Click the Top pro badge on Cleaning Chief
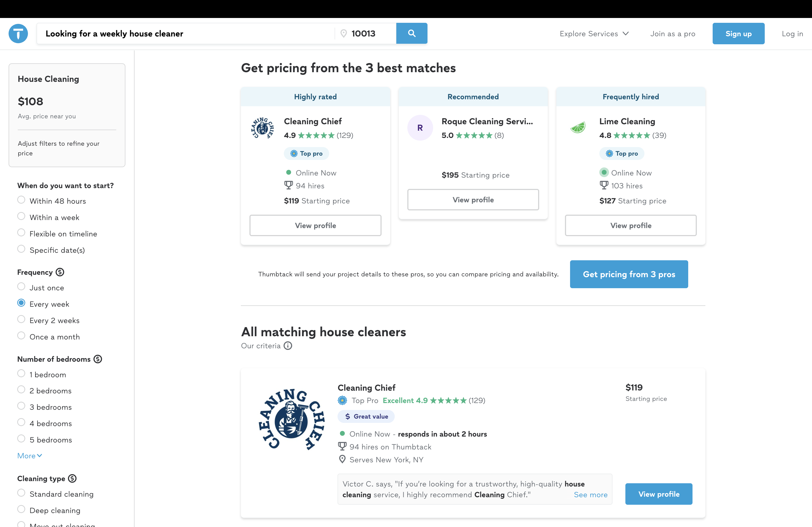Image resolution: width=812 pixels, height=527 pixels. 306,153
